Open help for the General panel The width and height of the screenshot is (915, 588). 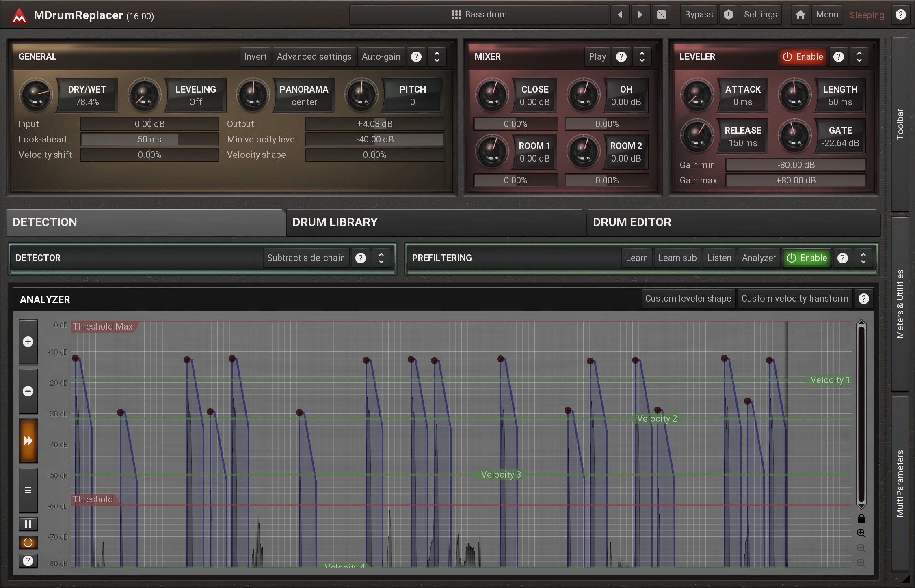point(416,57)
